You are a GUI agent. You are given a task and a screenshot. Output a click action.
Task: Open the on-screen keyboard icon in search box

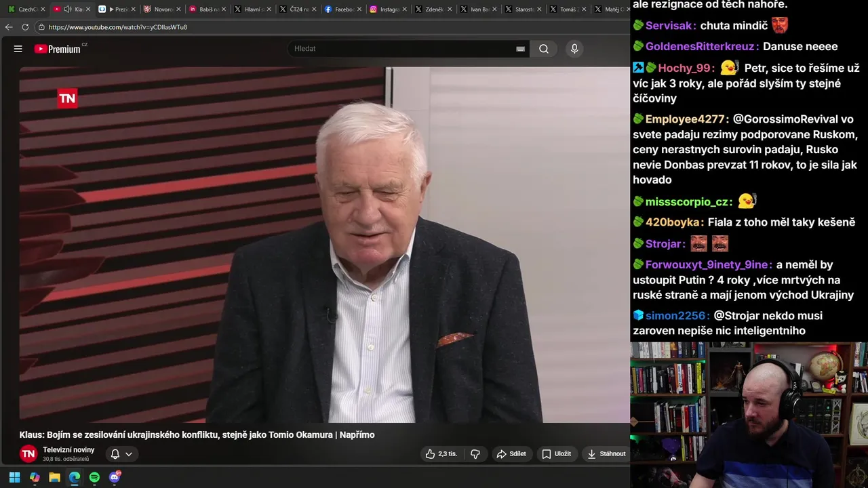520,49
